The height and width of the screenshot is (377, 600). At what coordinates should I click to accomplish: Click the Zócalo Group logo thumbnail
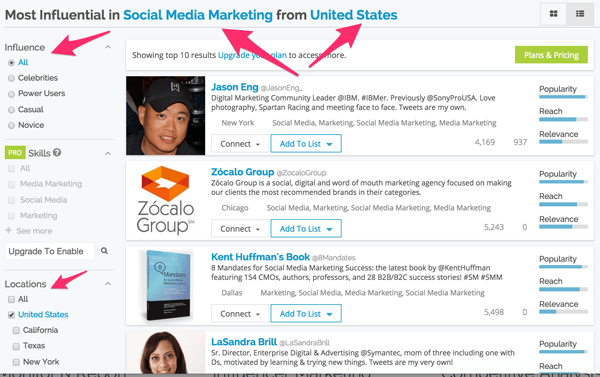[x=165, y=201]
